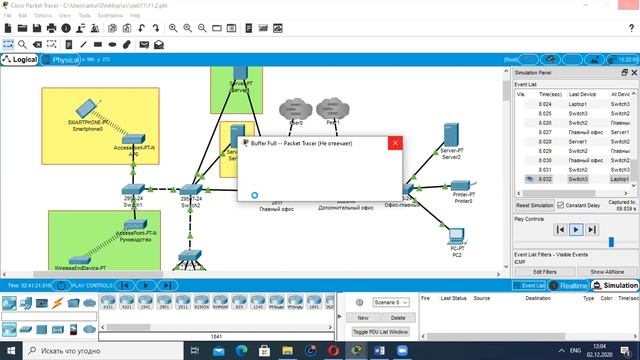640x360 pixels.
Task: Click the Edit Filters button
Action: click(x=545, y=272)
